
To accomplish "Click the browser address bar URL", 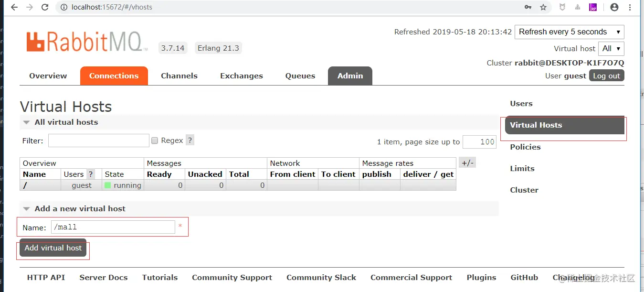I will [x=112, y=7].
